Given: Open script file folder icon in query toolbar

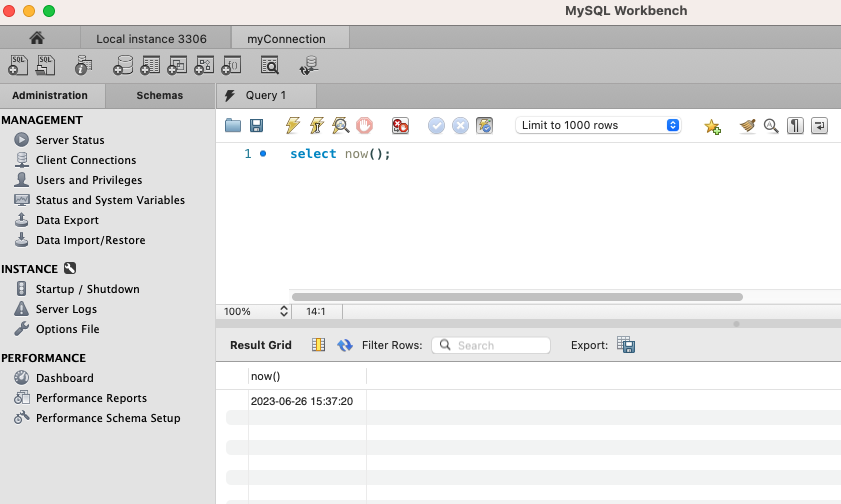Looking at the screenshot, I should (x=233, y=125).
